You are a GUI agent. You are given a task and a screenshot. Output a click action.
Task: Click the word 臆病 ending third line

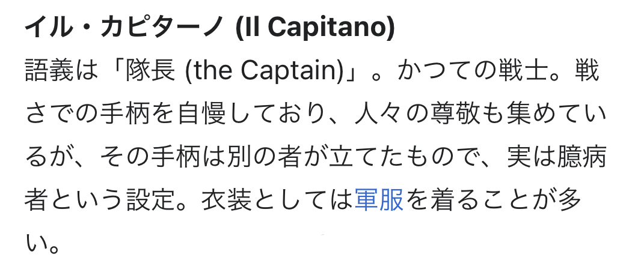(581, 157)
